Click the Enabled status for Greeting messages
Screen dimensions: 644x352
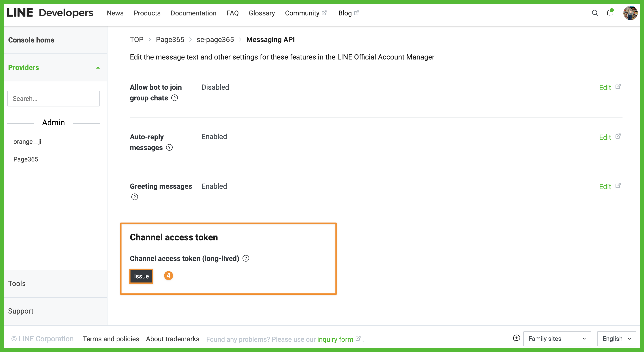pos(214,186)
